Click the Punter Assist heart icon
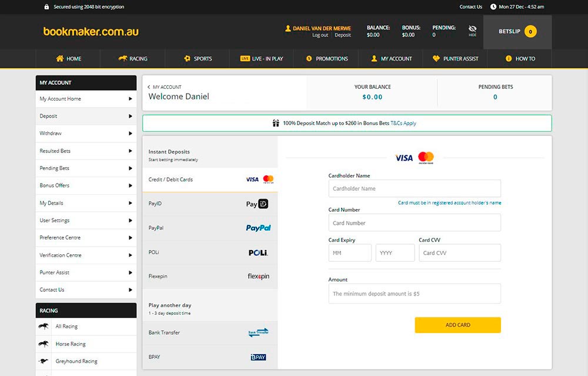 [436, 58]
